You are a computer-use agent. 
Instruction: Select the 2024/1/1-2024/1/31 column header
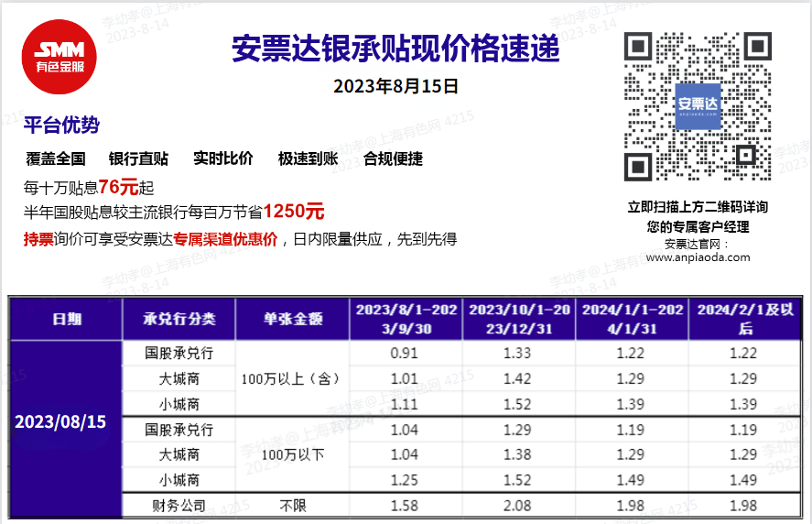(x=633, y=319)
